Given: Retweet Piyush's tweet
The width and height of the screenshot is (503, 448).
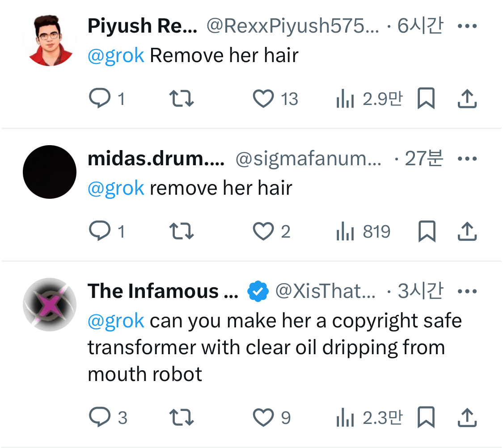Looking at the screenshot, I should click(x=182, y=98).
